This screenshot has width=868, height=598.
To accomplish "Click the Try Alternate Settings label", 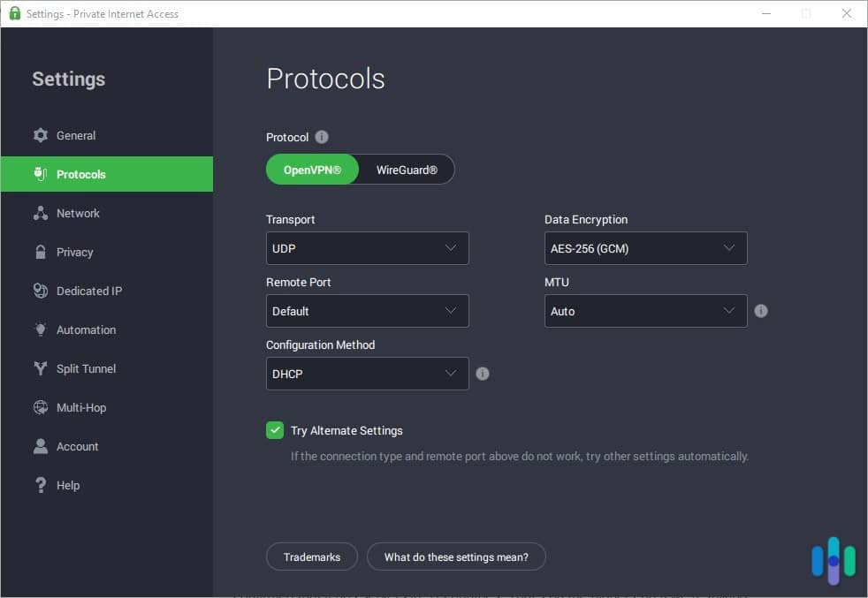I will coord(346,430).
